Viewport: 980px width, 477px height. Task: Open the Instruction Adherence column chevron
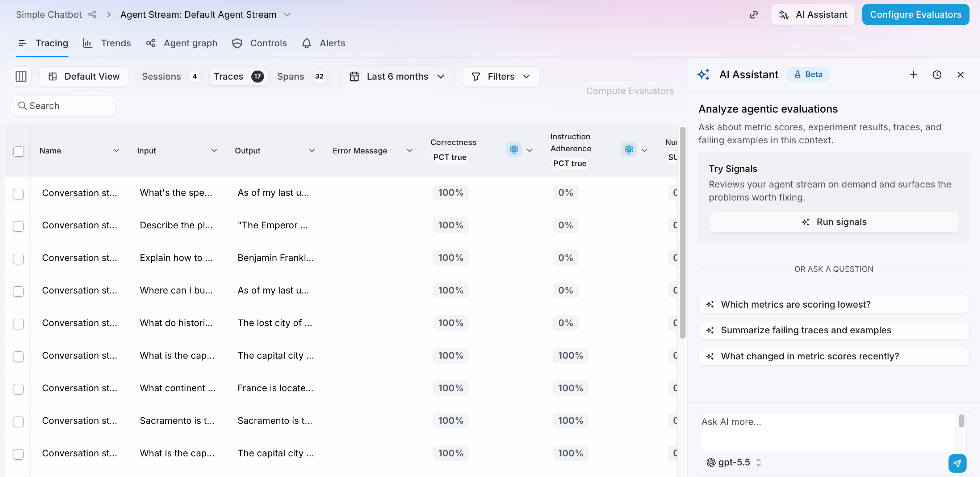click(x=644, y=150)
